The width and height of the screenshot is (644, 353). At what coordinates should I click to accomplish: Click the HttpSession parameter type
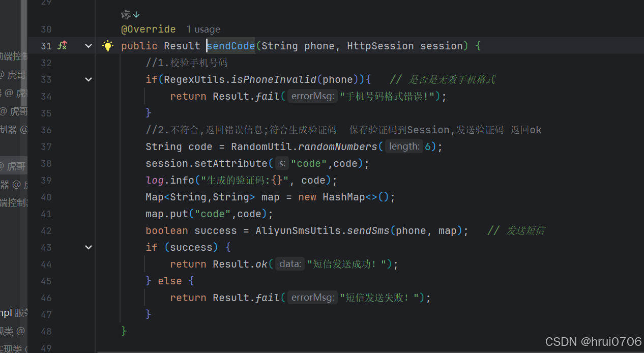point(380,46)
